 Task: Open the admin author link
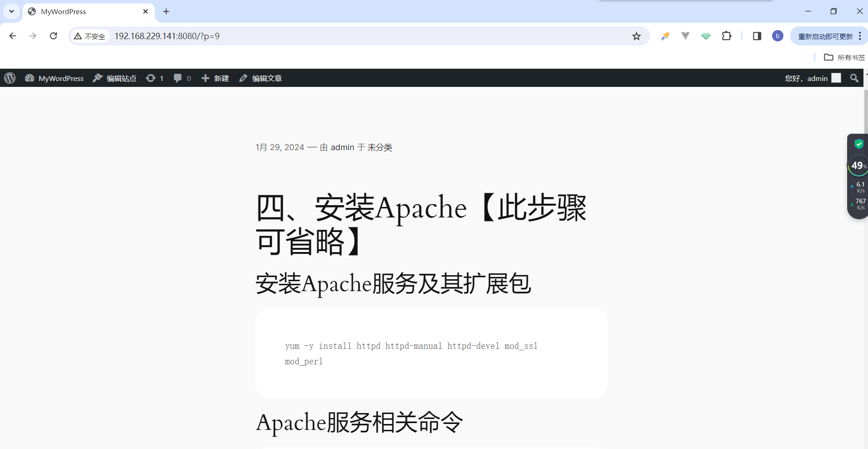coord(342,147)
